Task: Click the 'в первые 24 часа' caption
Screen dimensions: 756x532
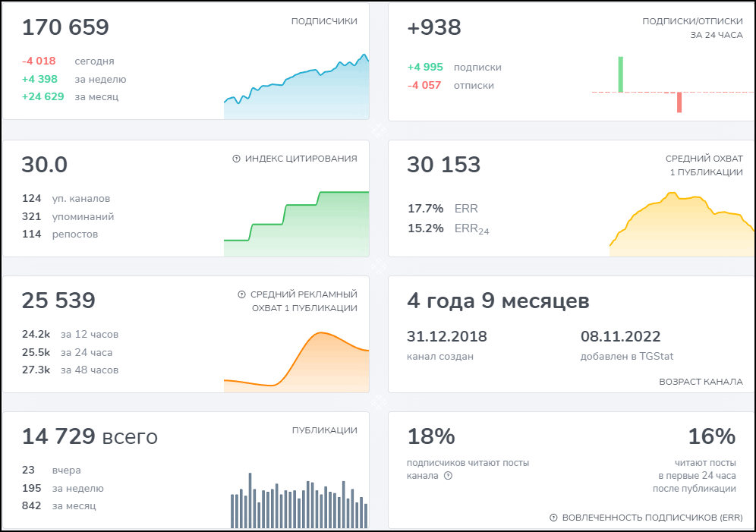Action: tap(698, 476)
